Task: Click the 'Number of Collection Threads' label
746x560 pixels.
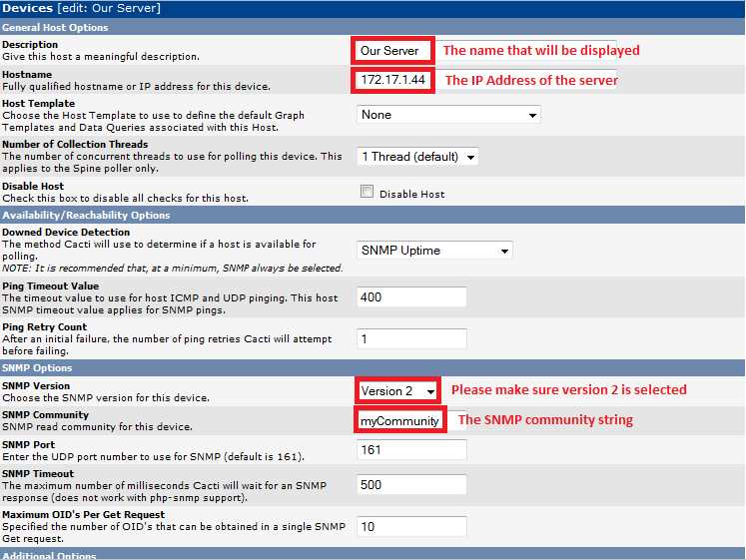Action: (x=75, y=144)
